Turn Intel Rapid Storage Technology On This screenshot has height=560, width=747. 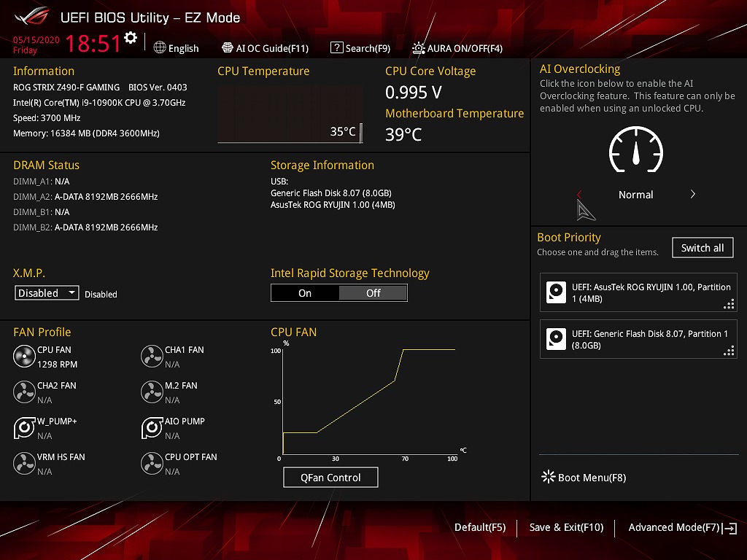pyautogui.click(x=305, y=293)
